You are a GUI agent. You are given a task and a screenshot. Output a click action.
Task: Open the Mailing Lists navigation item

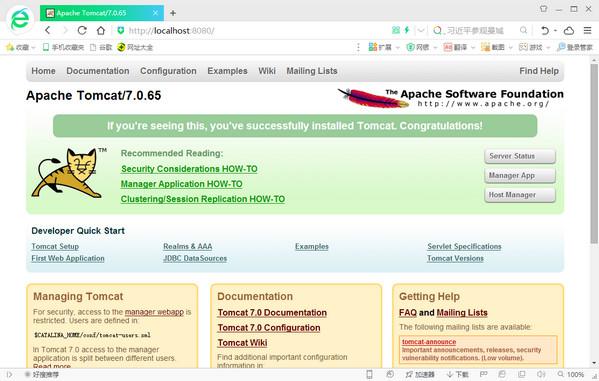point(312,71)
